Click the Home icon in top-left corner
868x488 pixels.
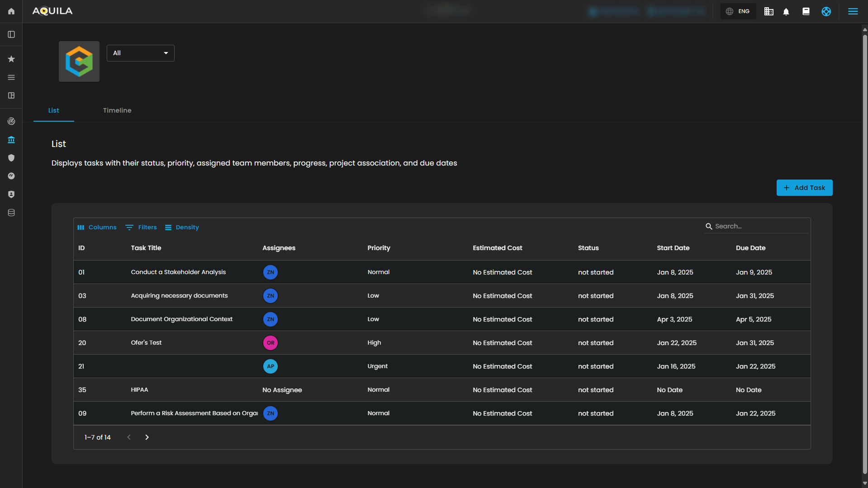pyautogui.click(x=11, y=11)
